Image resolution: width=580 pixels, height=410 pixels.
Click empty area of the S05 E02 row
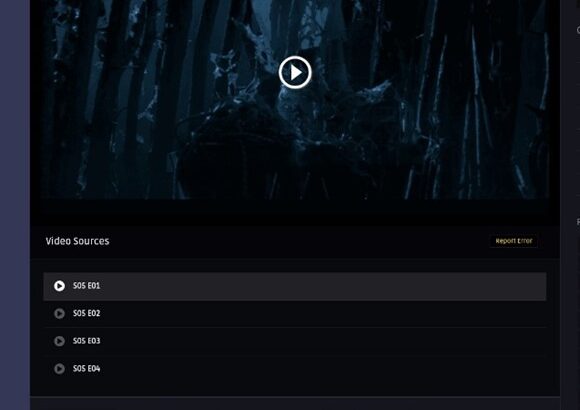click(322, 314)
